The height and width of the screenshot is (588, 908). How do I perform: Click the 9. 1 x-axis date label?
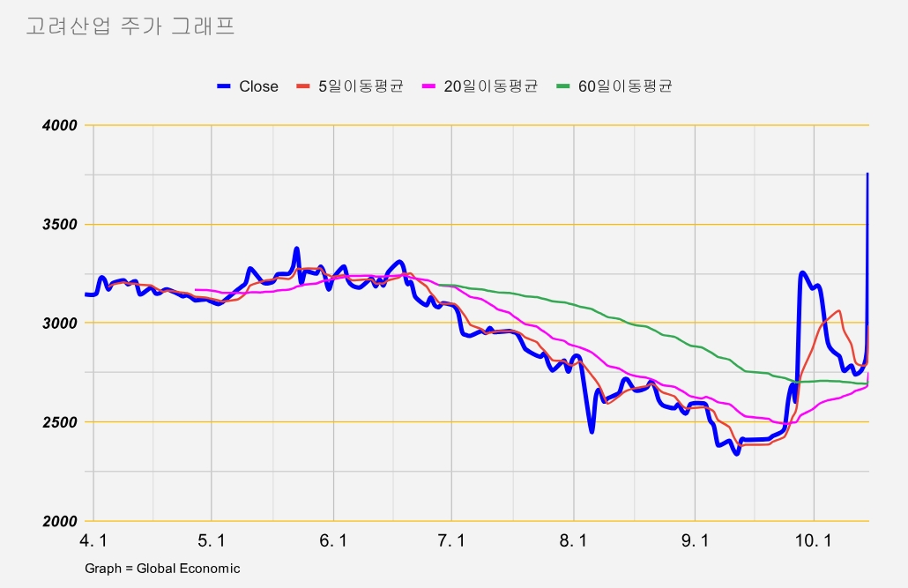click(x=696, y=541)
